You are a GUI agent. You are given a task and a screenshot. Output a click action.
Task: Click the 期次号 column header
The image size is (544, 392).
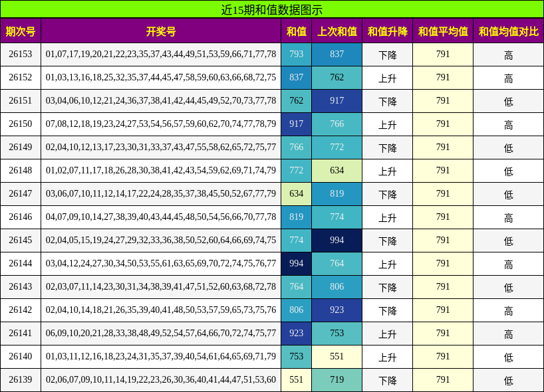21,31
